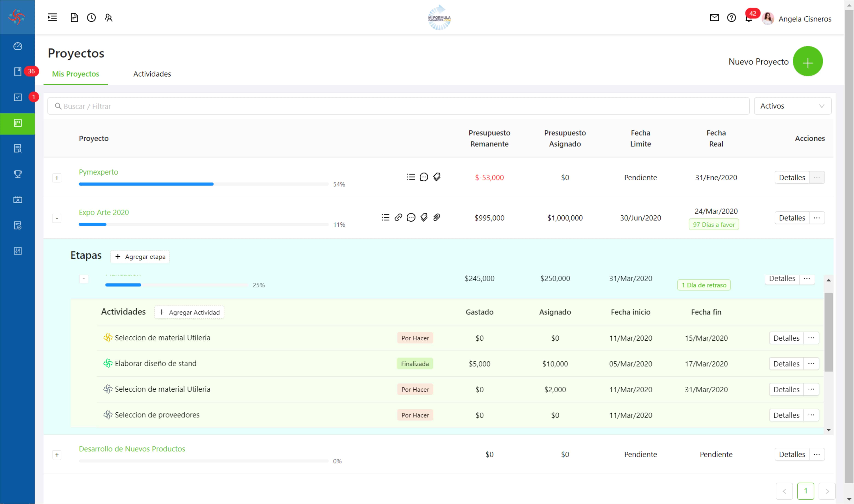
Task: Open more options for Expo Arte 2020
Action: [817, 218]
